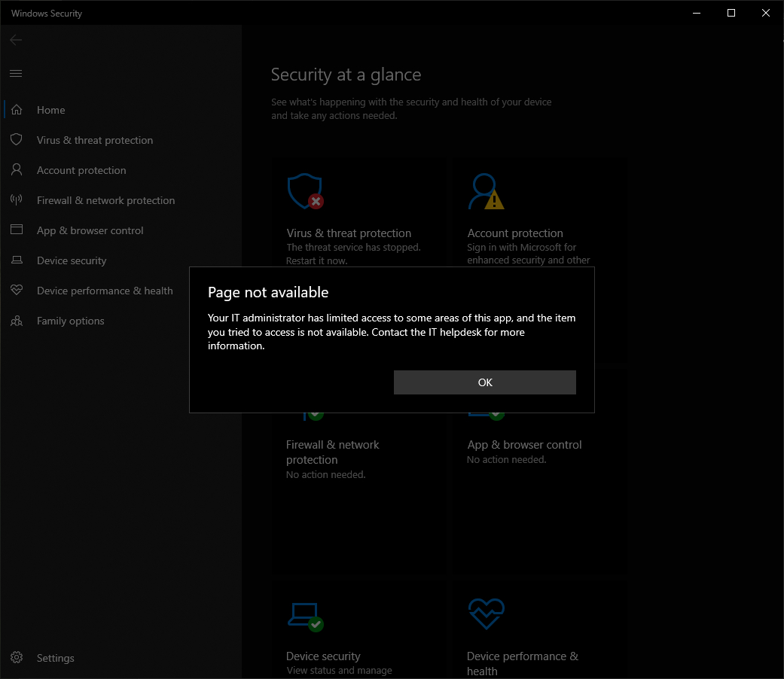Click the 'Windows Security' title text

click(47, 14)
